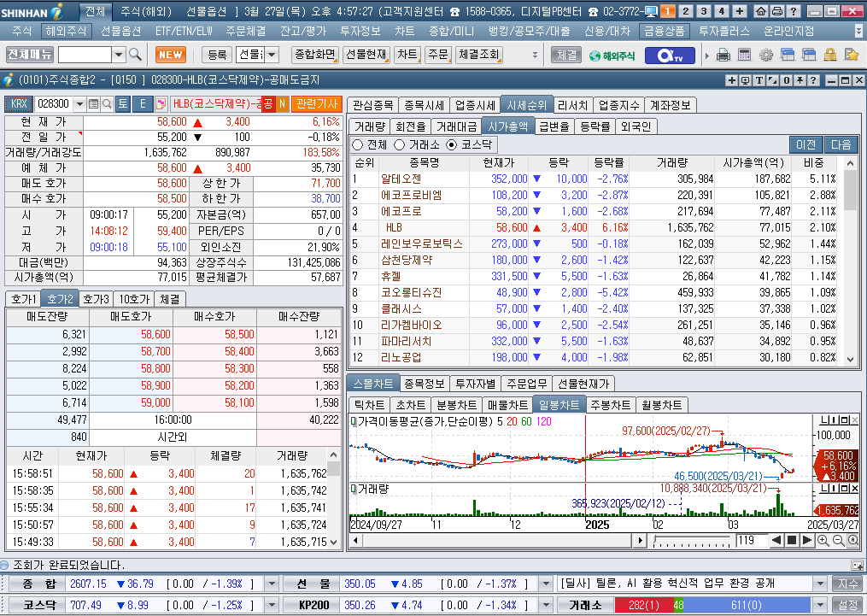Click the title bar help question mark

(x=793, y=11)
